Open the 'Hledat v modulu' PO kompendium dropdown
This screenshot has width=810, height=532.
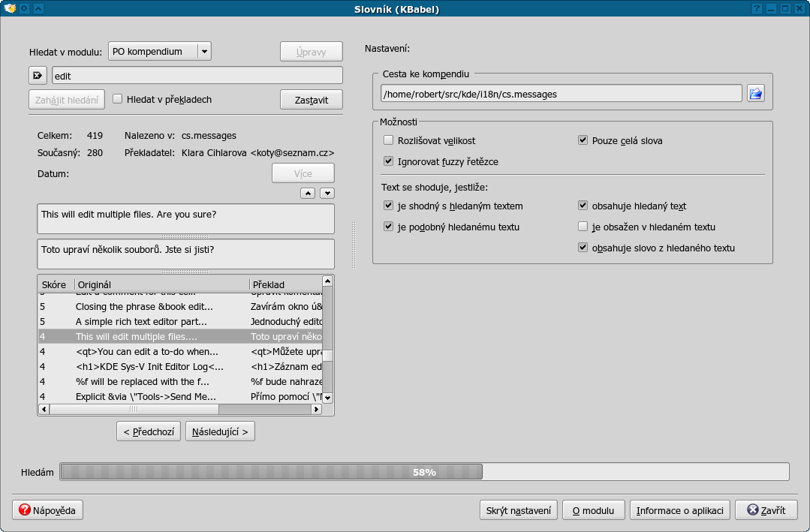(160, 51)
